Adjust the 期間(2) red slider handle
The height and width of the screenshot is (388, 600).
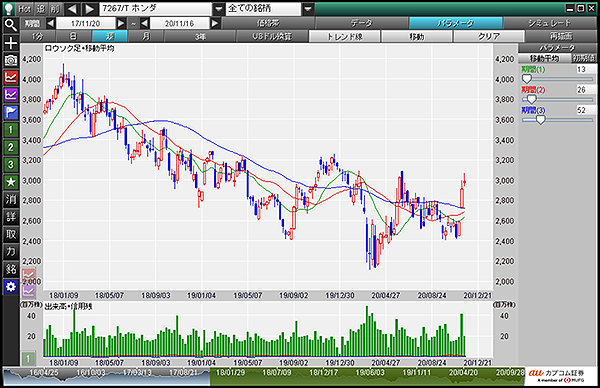coord(532,99)
